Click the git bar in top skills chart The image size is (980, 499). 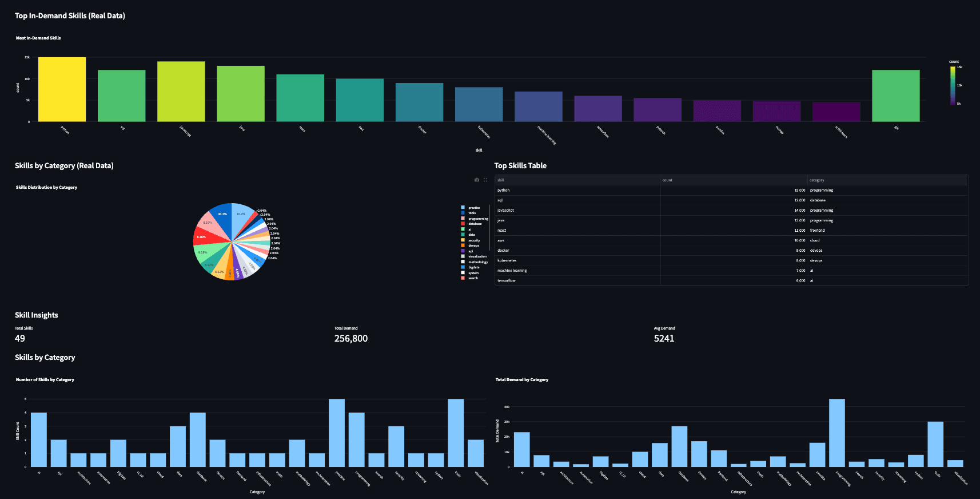(895, 96)
